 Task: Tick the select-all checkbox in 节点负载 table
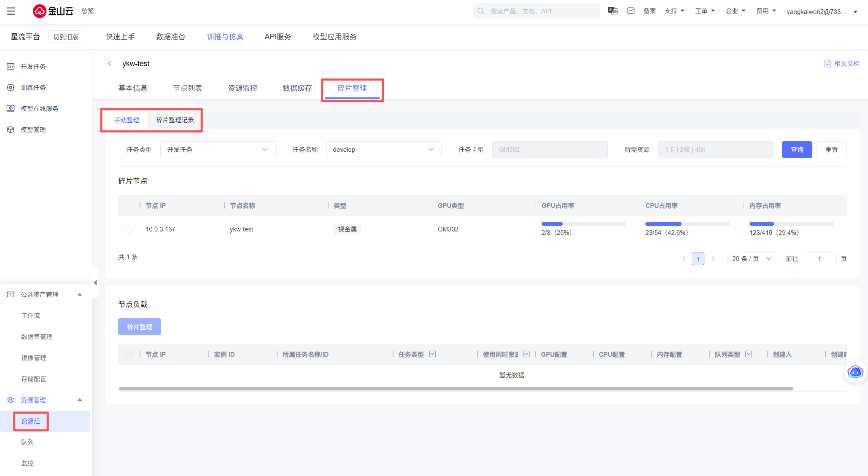click(129, 354)
